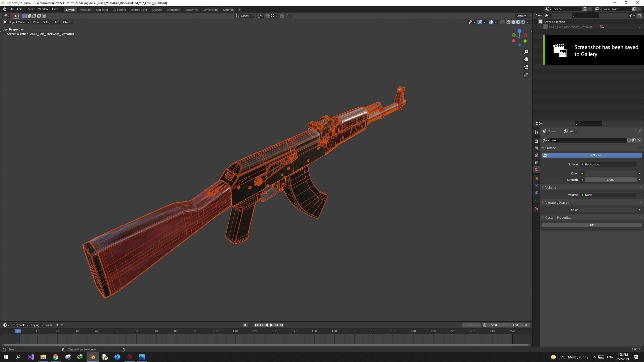Open the Texture properties checker icon
Viewport: 644px width, 362px height.
click(536, 209)
